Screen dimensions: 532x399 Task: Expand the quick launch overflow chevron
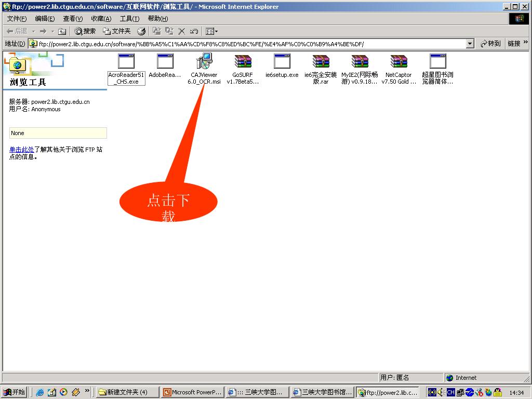pos(87,391)
